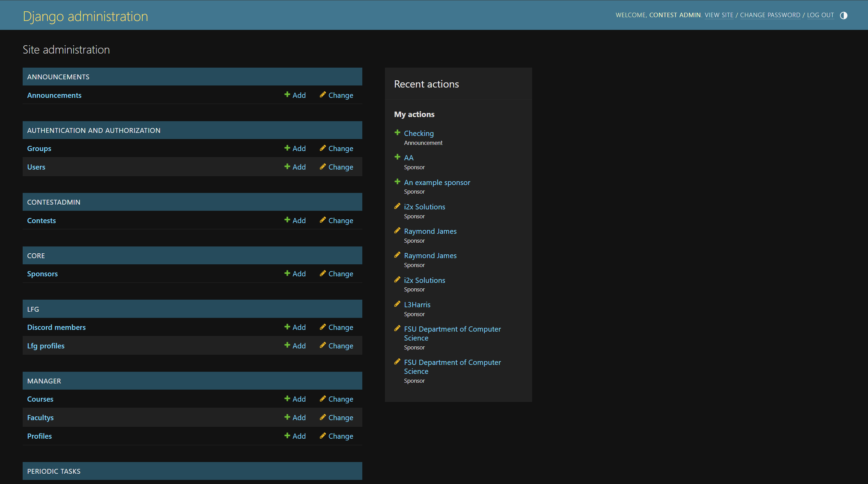
Task: Open the Change Password link
Action: (770, 15)
